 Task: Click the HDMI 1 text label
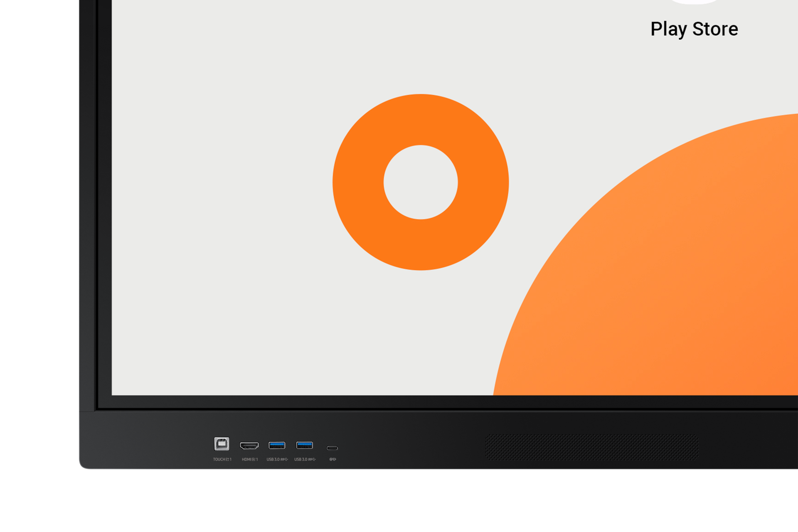click(249, 459)
